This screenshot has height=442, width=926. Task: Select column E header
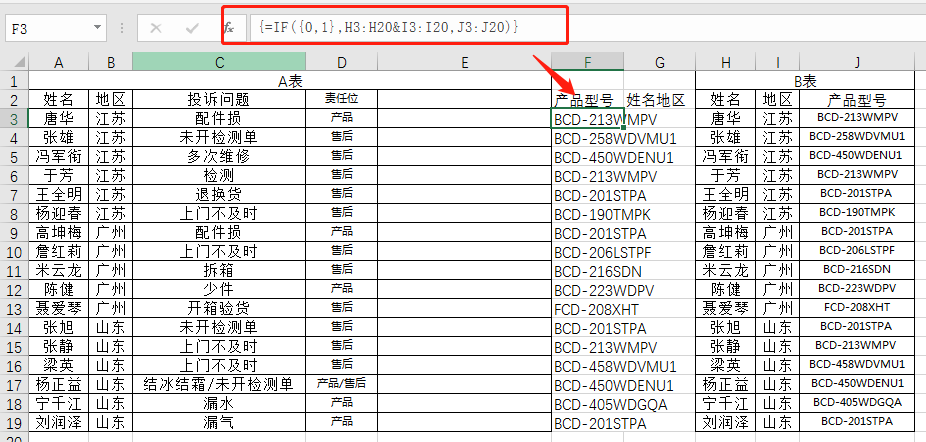(x=465, y=63)
